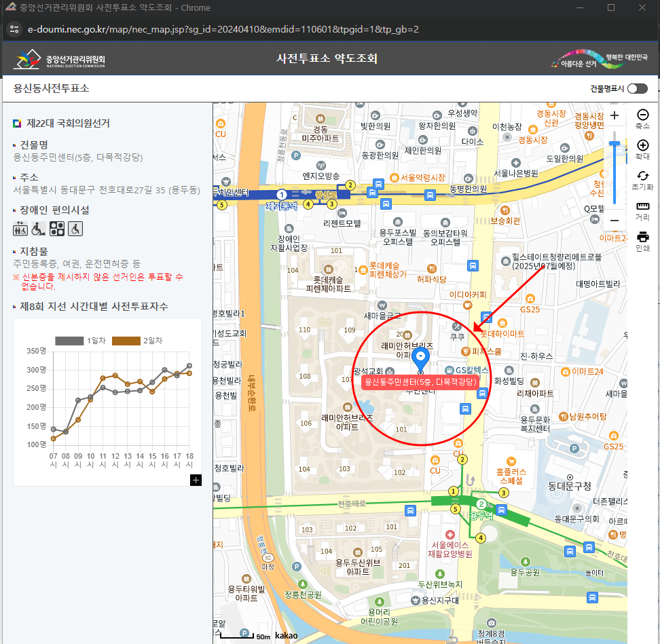Click the 롯데하이마트 shop icon

[x=502, y=323]
